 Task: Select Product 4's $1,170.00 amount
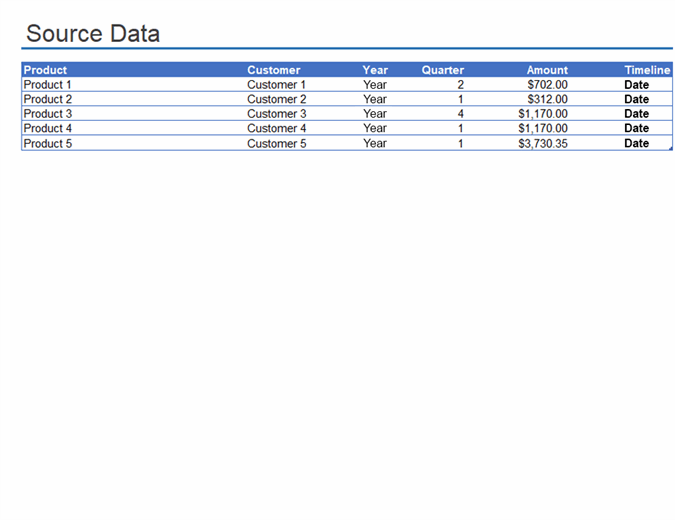tap(543, 128)
